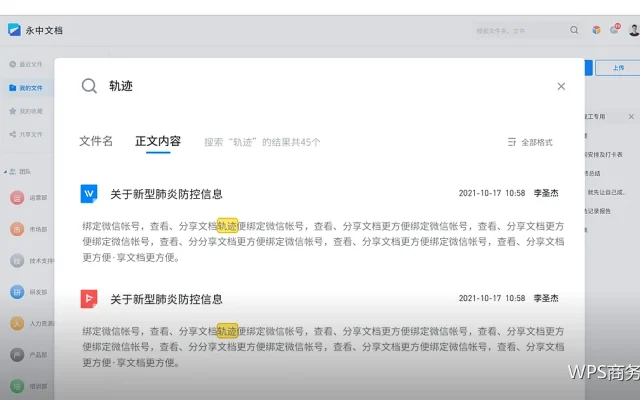The width and height of the screenshot is (640, 400).
Task: Click the blue Word document file icon
Action: (89, 193)
